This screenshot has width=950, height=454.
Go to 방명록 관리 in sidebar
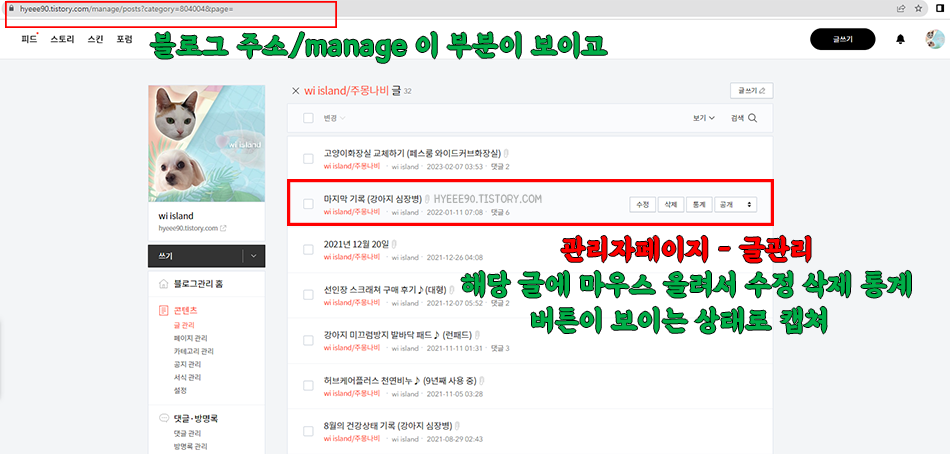190,447
